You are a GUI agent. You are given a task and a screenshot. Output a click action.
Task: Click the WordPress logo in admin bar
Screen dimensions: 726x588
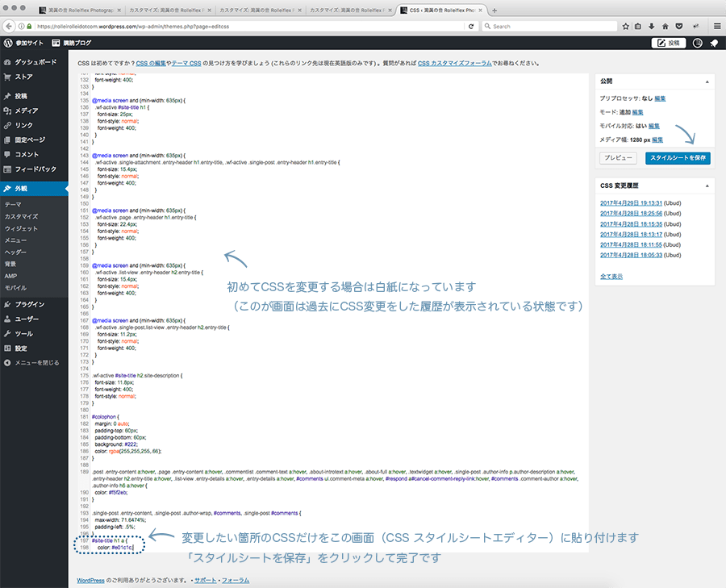click(8, 43)
